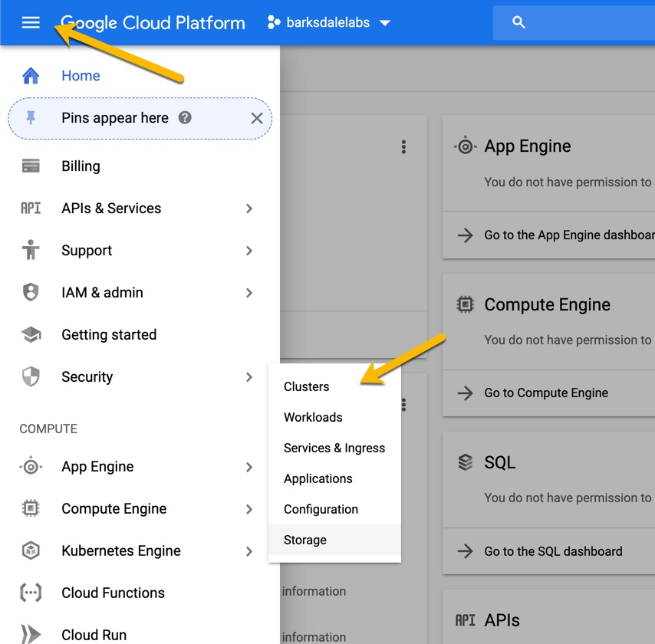Click arrow beside Go to the SQL dashboard
The height and width of the screenshot is (644, 655).
coord(465,551)
